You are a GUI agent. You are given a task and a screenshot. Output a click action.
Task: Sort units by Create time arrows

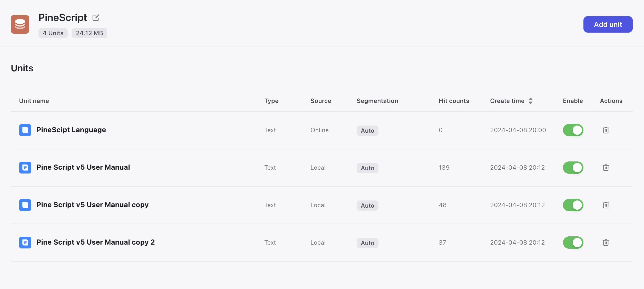531,101
